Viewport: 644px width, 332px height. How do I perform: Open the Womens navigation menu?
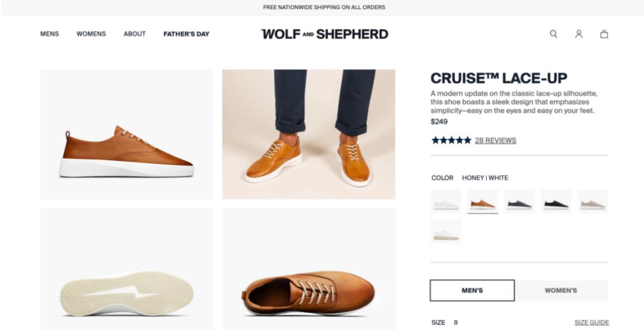pos(91,34)
